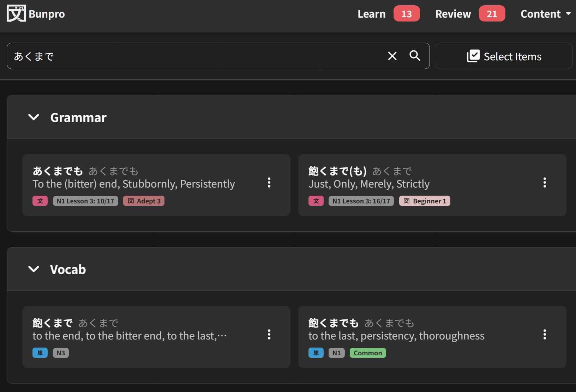Go to Learn in the navigation

pos(371,14)
